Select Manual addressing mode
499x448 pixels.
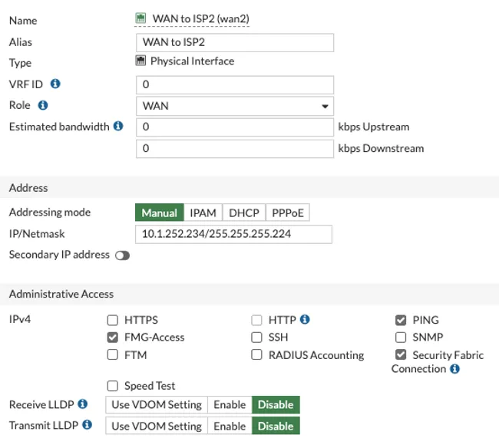tap(160, 212)
